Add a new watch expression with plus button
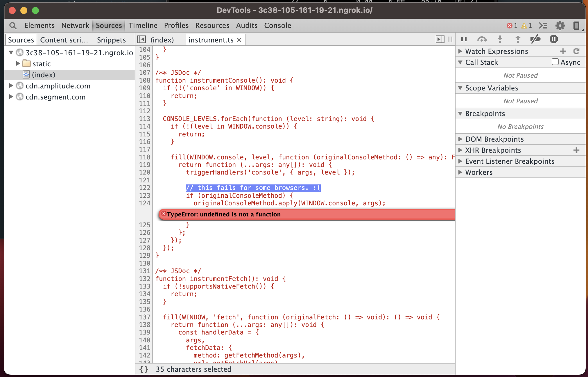Image resolution: width=588 pixels, height=377 pixels. pos(563,51)
